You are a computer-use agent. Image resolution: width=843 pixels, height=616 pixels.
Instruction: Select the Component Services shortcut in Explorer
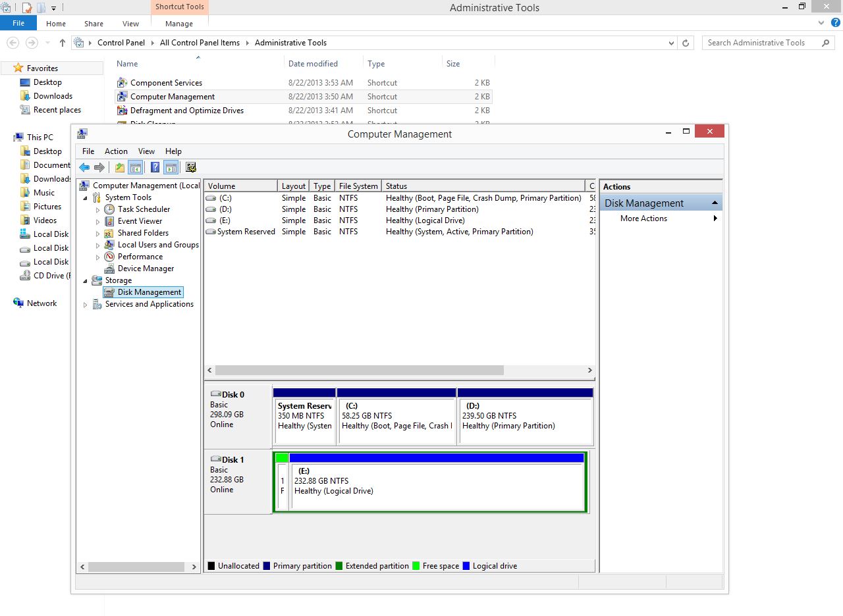tap(303, 83)
